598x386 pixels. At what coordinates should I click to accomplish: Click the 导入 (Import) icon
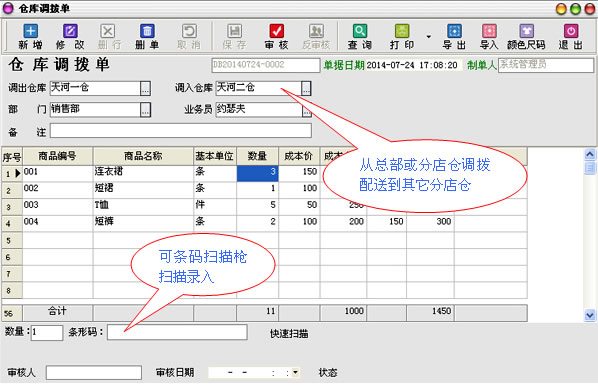coord(489,31)
